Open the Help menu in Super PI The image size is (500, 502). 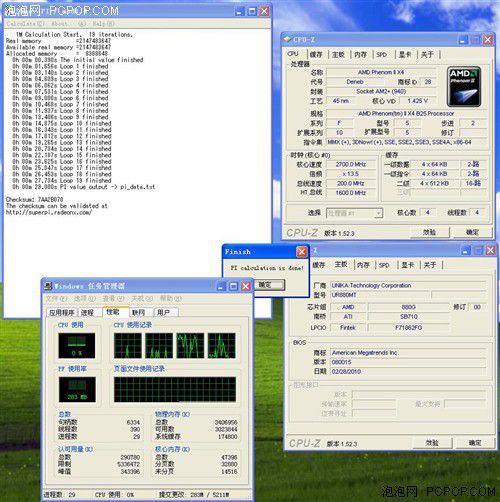click(103, 24)
